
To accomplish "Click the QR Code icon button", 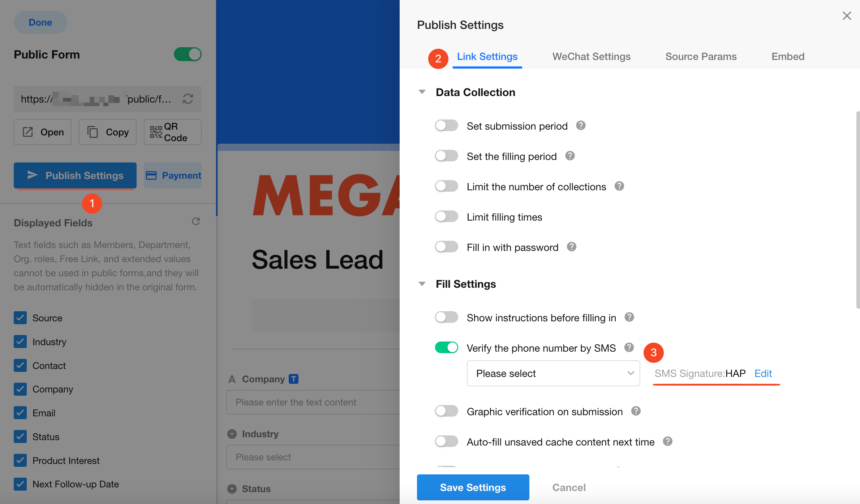I will point(172,132).
